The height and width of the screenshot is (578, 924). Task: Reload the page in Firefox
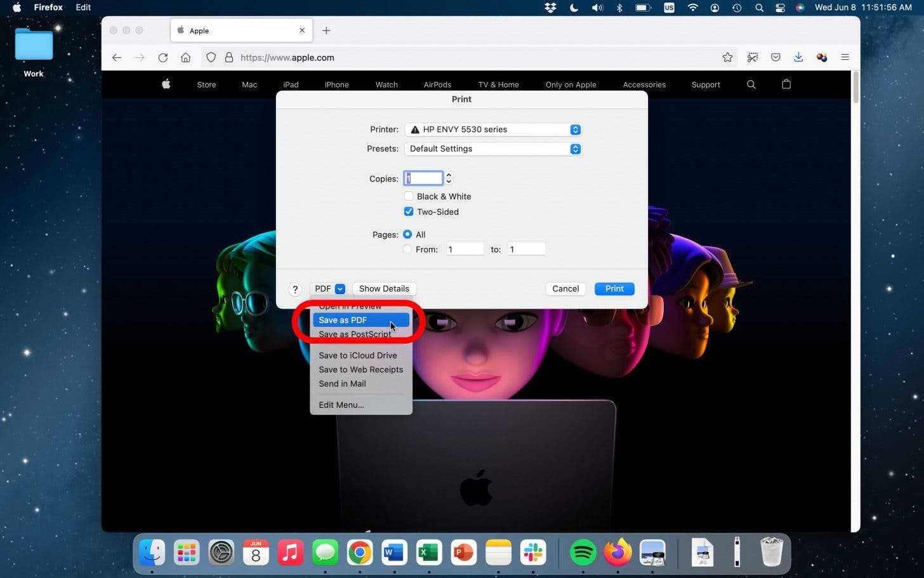pos(163,57)
